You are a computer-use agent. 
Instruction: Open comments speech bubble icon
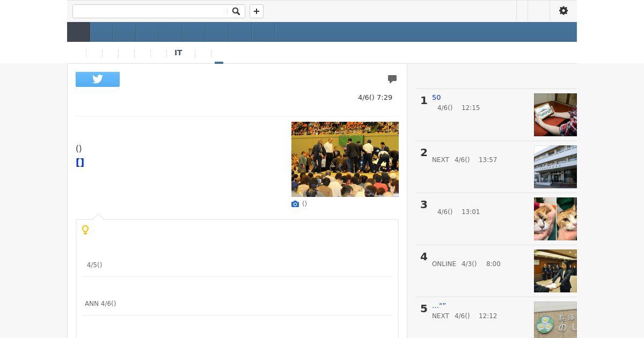392,79
